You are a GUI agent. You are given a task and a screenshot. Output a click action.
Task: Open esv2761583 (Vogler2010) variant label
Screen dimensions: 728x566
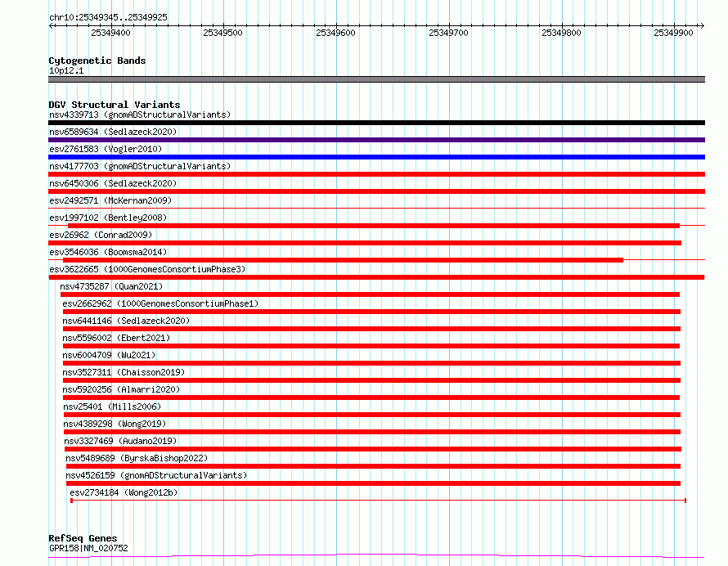click(106, 149)
